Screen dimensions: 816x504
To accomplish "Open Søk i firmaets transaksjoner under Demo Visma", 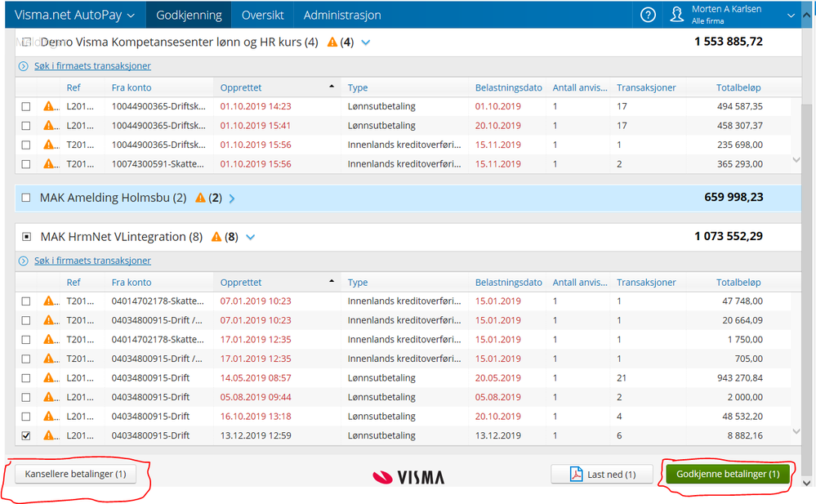I will pyautogui.click(x=92, y=66).
